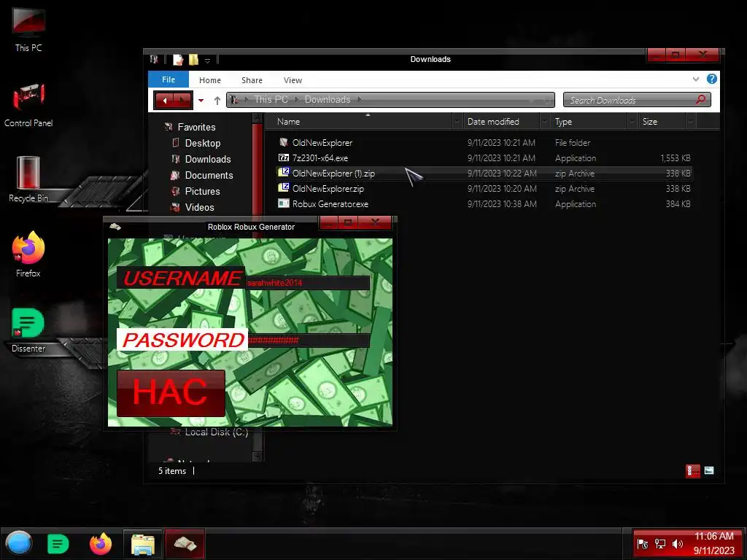The width and height of the screenshot is (747, 560).
Task: Launch Dissenter from the desktop
Action: (x=28, y=330)
